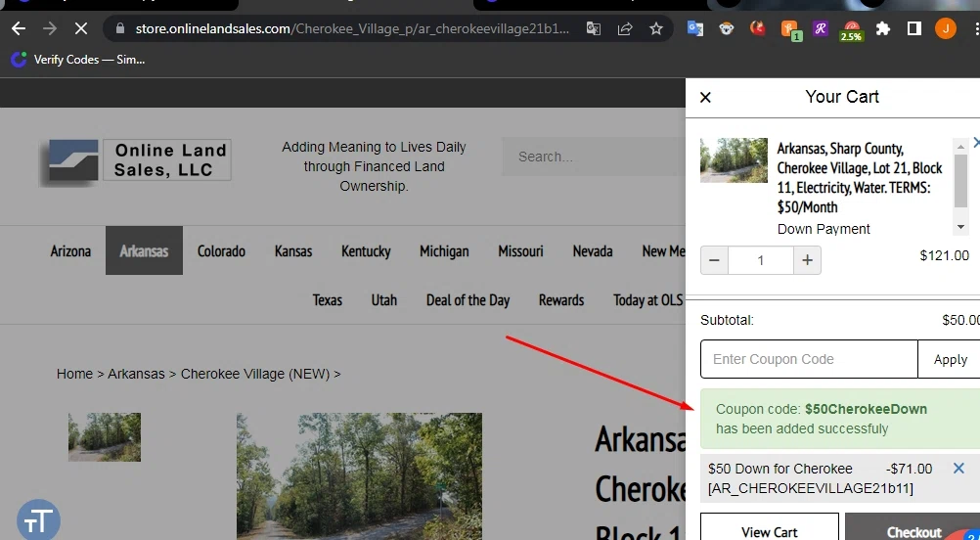This screenshot has height=540, width=980.
Task: Go to Arkansas breadcrumb link
Action: [x=136, y=374]
